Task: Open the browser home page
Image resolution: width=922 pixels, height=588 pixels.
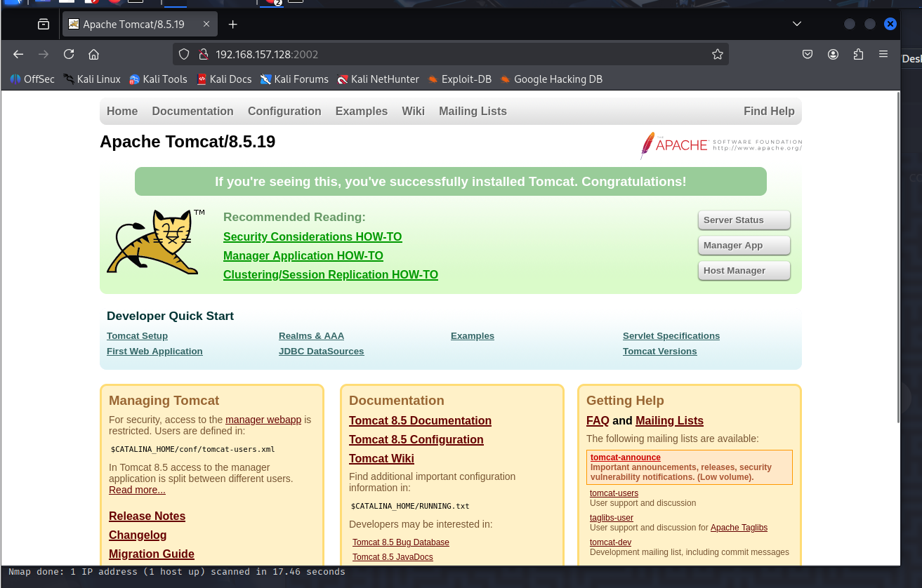Action: pyautogui.click(x=93, y=54)
